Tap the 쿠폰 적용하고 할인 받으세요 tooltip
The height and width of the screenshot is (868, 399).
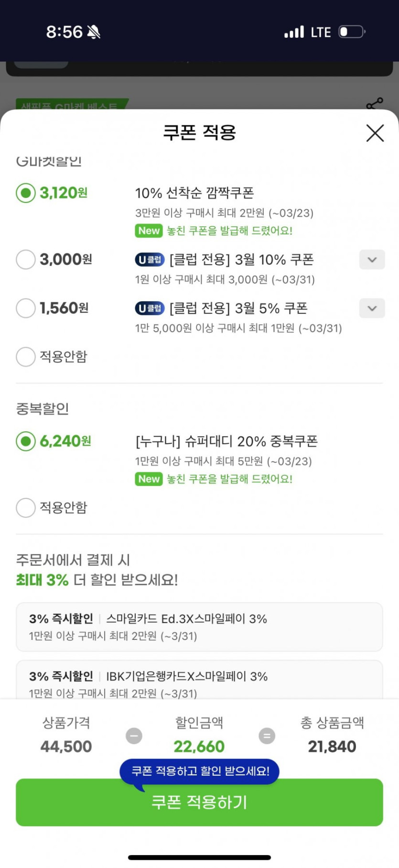coord(199,771)
